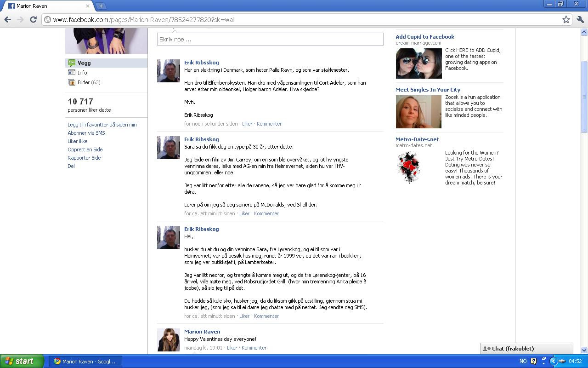Bookmark this page with the star icon
The height and width of the screenshot is (368, 588).
coord(566,19)
